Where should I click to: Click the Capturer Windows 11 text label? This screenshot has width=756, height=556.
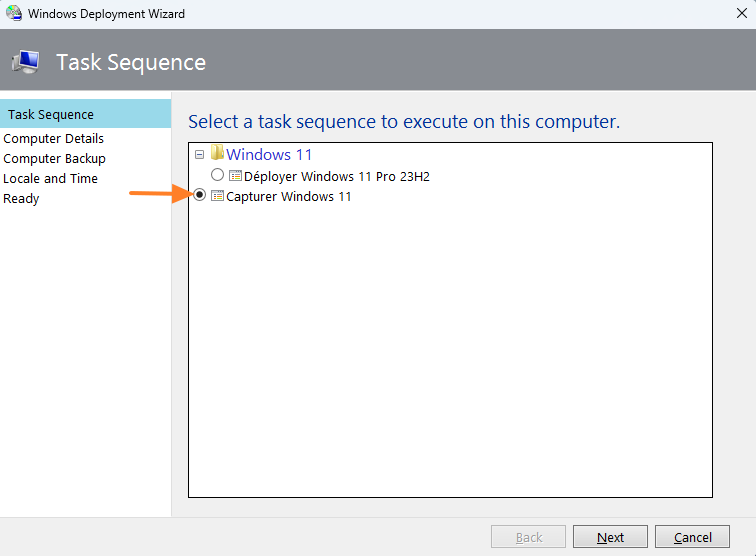point(289,196)
